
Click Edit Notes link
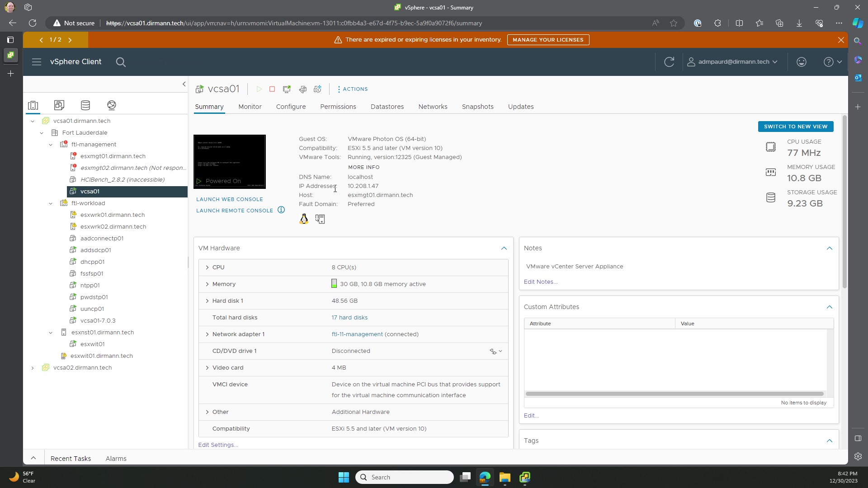coord(540,282)
